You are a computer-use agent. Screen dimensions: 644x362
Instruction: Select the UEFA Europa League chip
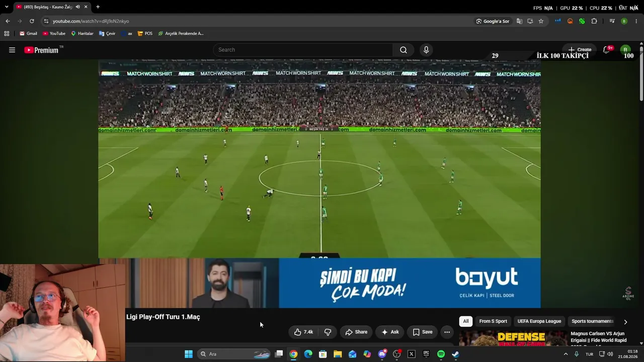[x=539, y=321]
